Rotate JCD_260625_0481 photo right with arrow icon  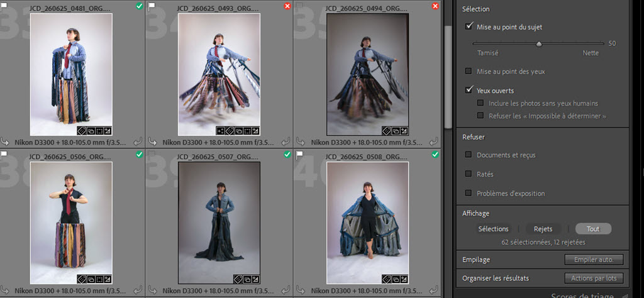click(138, 142)
